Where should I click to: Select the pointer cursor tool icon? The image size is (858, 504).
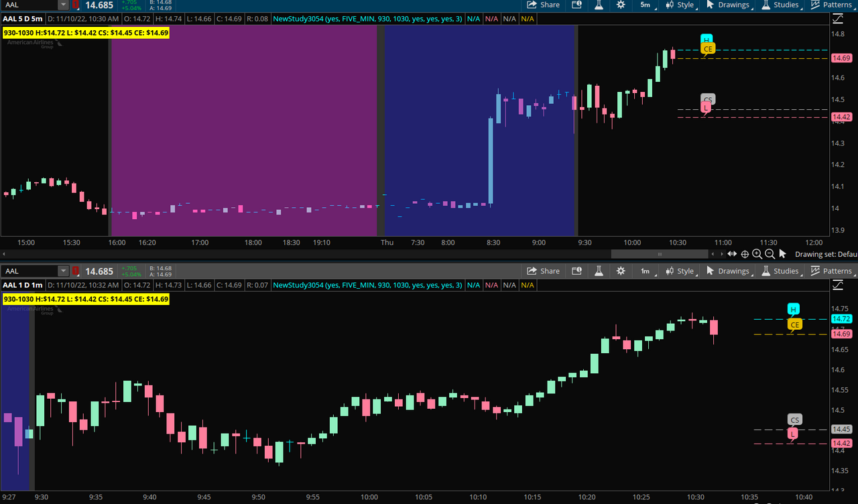point(782,254)
